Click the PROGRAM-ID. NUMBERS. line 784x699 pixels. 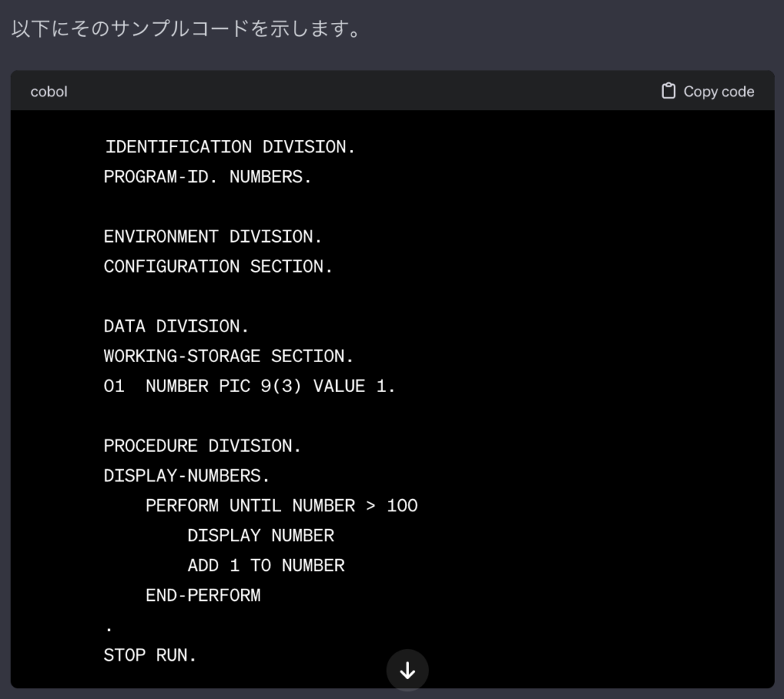click(x=207, y=177)
